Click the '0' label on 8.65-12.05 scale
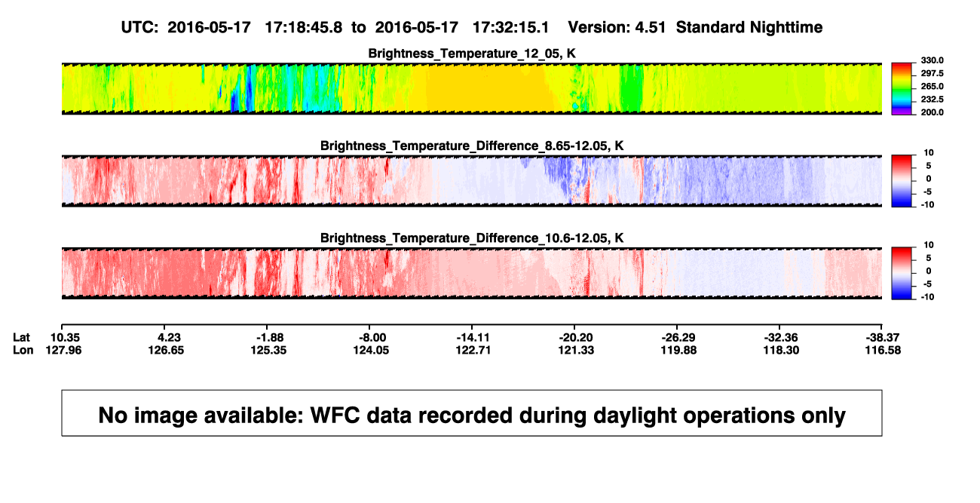The width and height of the screenshot is (980, 503). click(929, 179)
